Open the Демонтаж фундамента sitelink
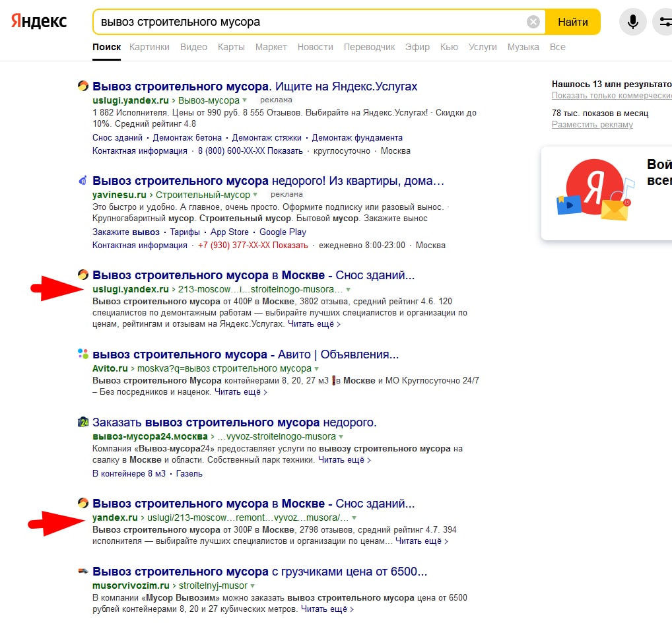672x631 pixels. click(x=357, y=137)
